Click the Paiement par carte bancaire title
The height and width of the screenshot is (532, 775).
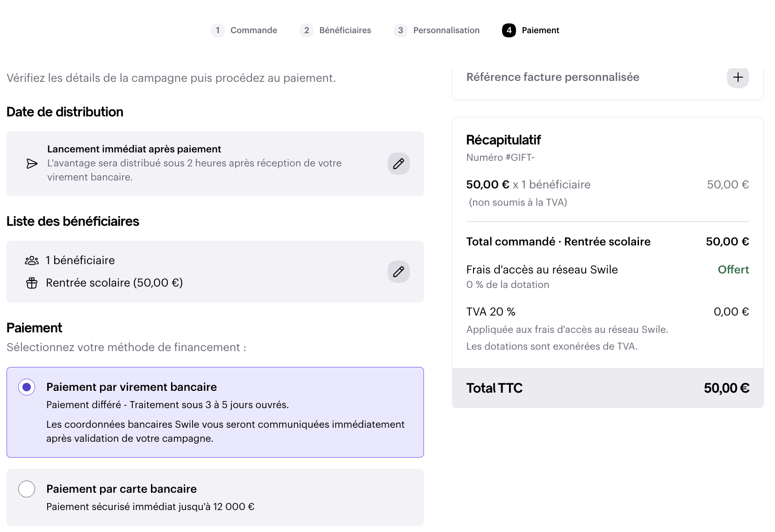point(122,489)
